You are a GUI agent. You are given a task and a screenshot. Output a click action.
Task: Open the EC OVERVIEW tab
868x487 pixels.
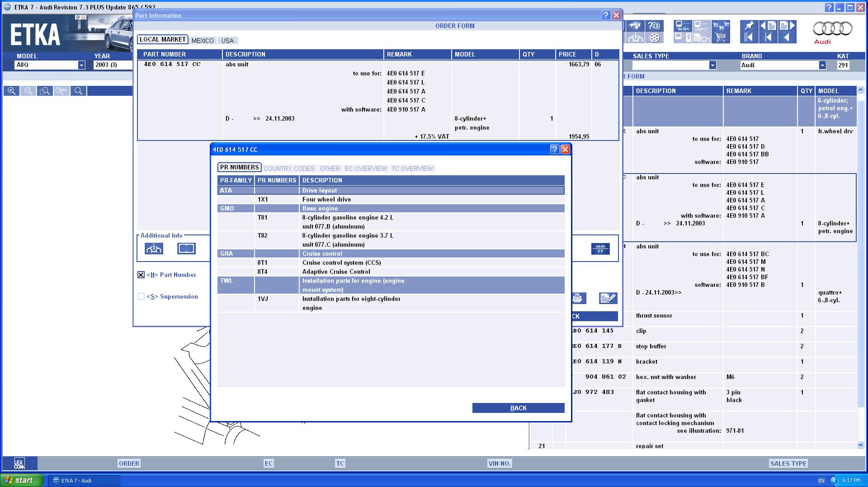[x=366, y=169]
